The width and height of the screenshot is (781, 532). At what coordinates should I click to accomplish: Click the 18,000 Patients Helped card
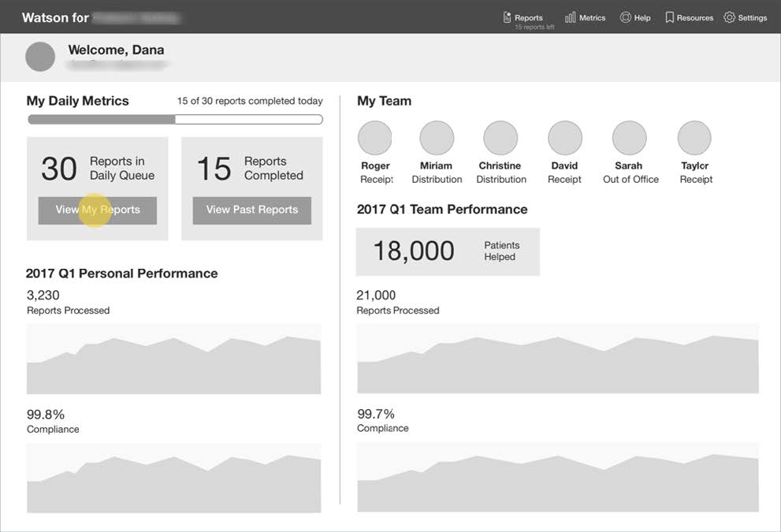tap(448, 251)
